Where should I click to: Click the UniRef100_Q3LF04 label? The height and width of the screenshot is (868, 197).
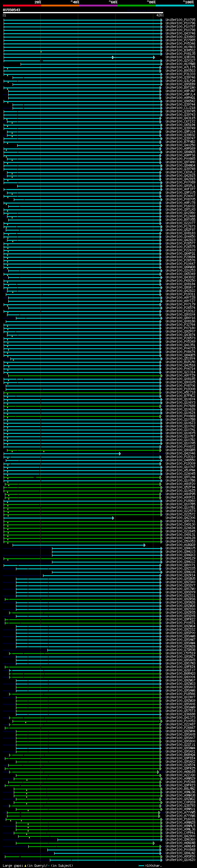180,81
